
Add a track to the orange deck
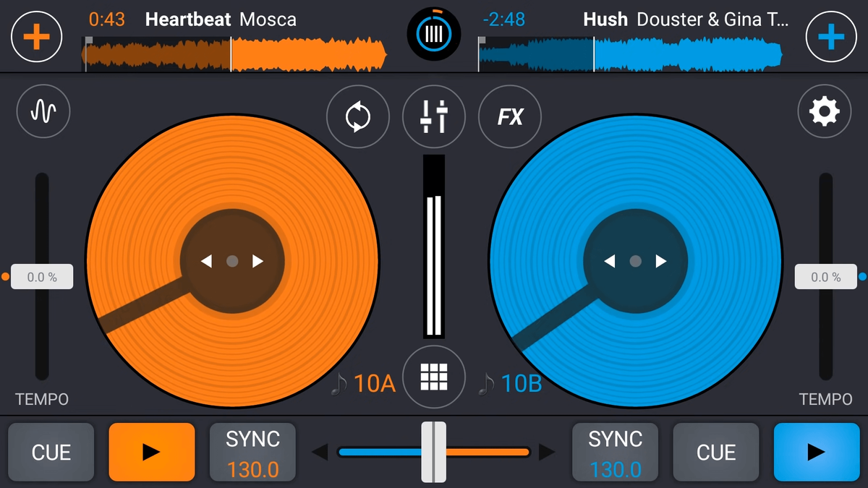(36, 36)
